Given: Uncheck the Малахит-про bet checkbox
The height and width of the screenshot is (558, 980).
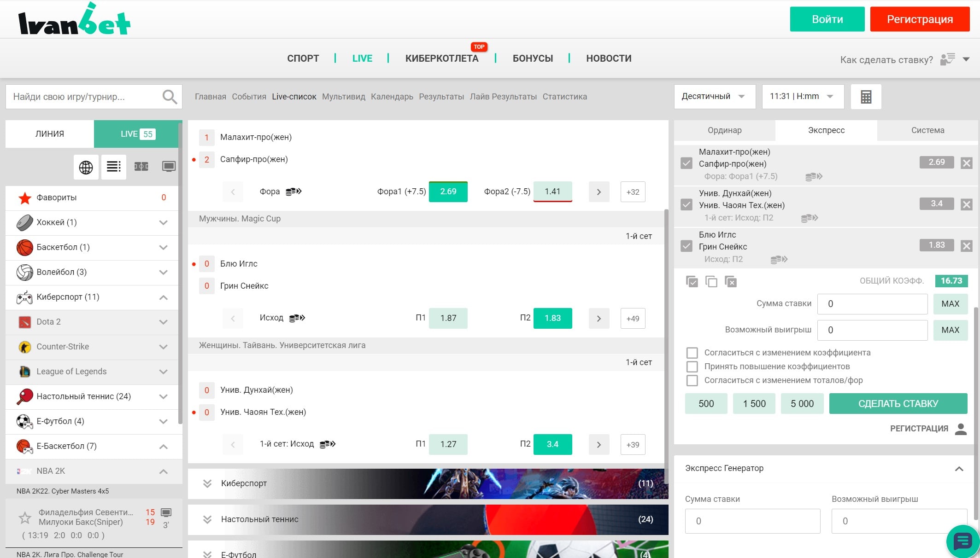Looking at the screenshot, I should (687, 163).
